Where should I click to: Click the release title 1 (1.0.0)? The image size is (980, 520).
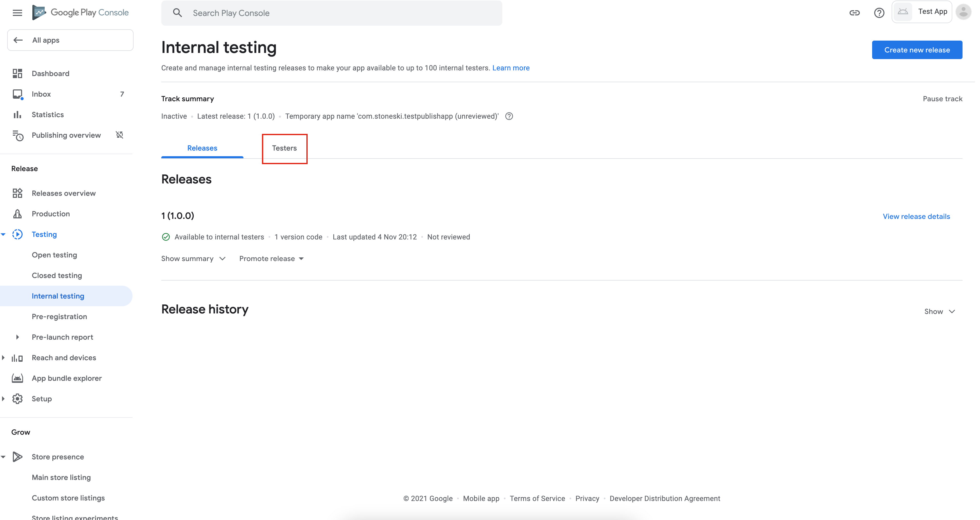178,216
